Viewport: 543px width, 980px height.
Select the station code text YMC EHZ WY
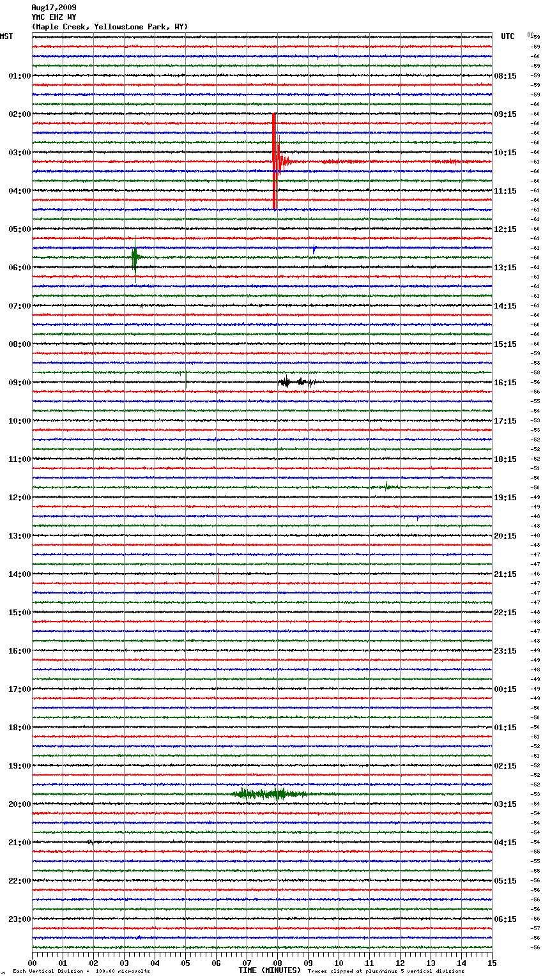(x=54, y=17)
